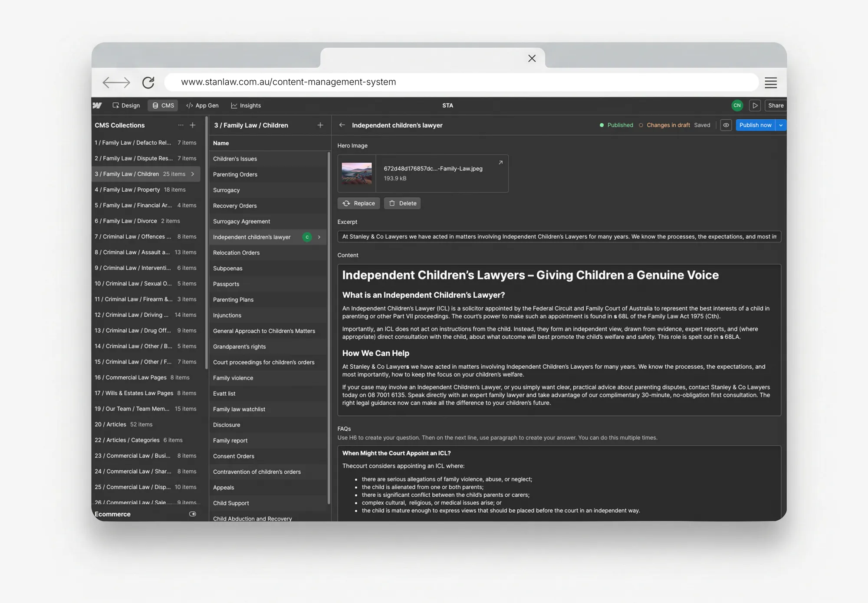This screenshot has width=868, height=603.
Task: Select the Family violence item
Action: click(268, 378)
